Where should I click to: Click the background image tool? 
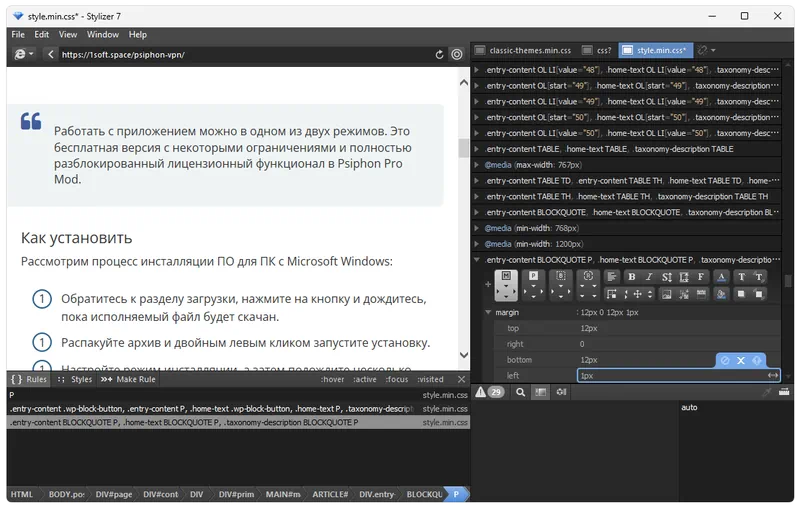tap(666, 294)
